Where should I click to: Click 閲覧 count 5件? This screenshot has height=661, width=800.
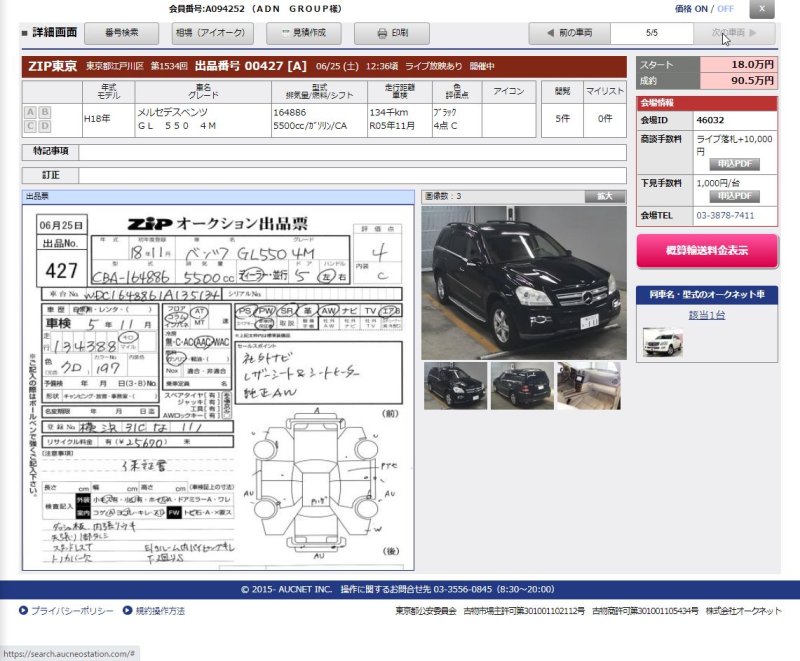[x=562, y=119]
